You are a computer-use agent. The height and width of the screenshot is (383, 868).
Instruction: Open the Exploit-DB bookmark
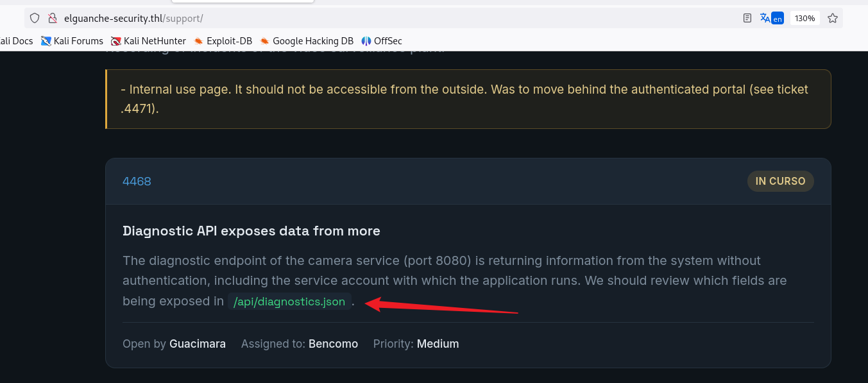223,41
